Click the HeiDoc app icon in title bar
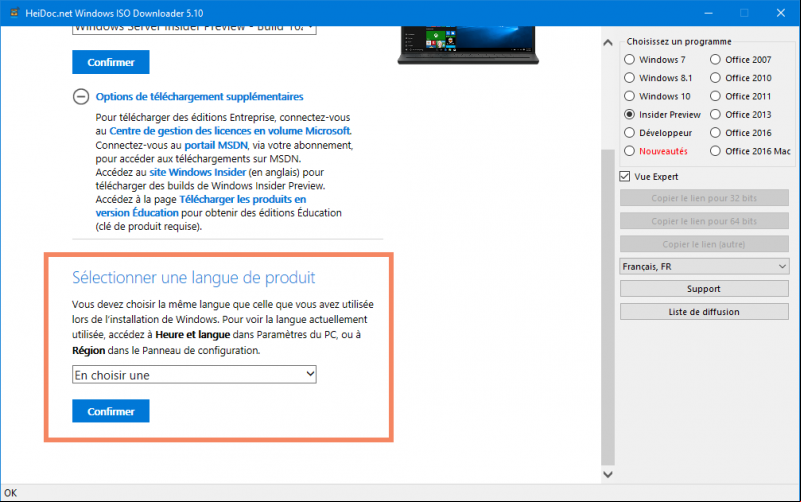Screen dimensions: 801x502 [x=14, y=13]
